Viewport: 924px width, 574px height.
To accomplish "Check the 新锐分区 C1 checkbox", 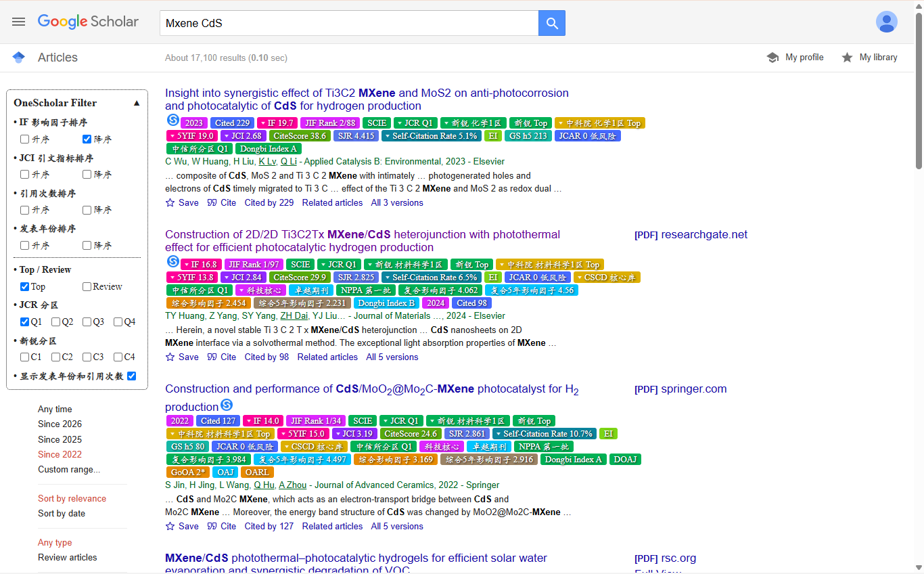I will click(x=25, y=357).
